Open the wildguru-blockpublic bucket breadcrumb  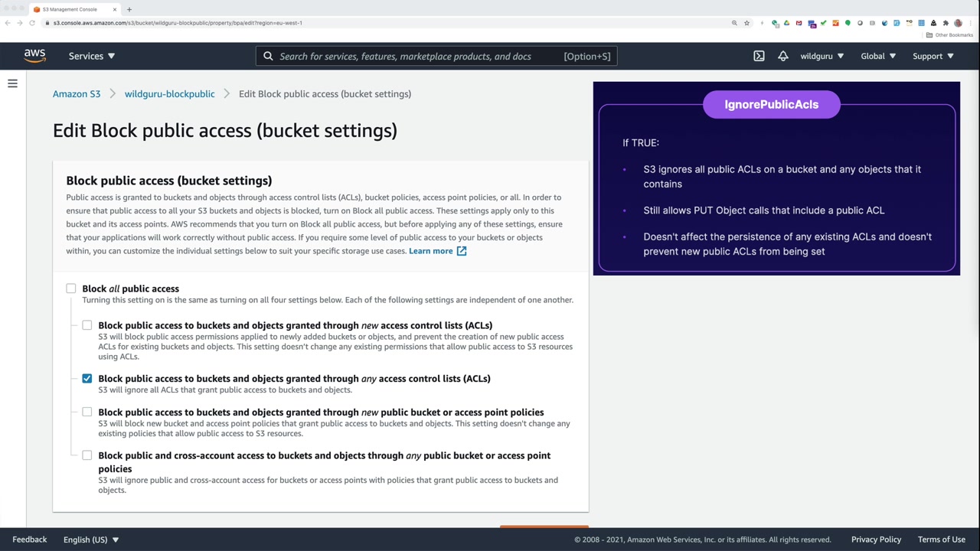click(x=170, y=94)
